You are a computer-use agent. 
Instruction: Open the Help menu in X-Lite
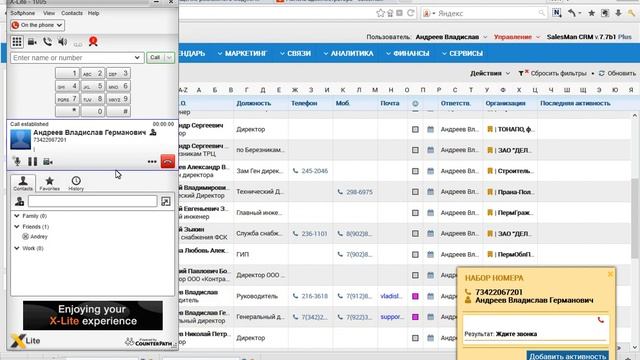[x=93, y=13]
